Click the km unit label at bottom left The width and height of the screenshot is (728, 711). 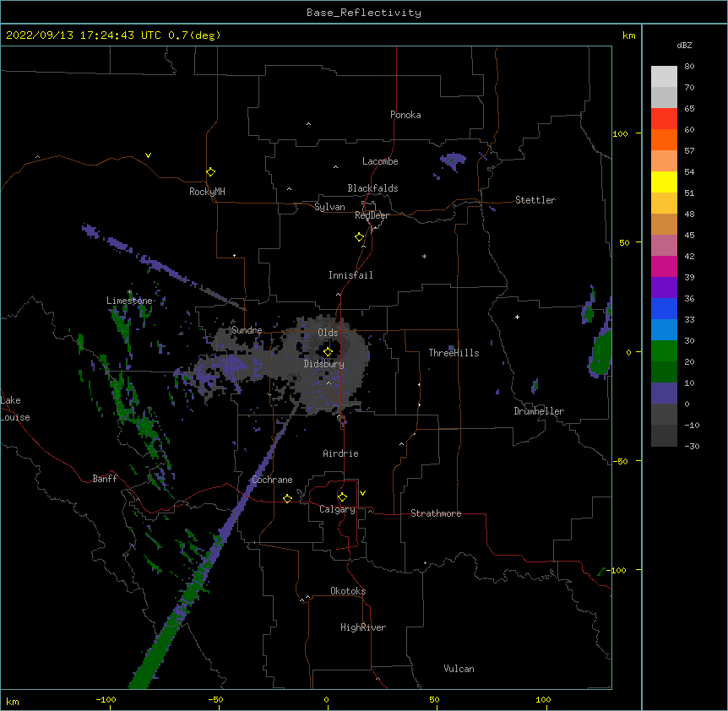[x=13, y=701]
